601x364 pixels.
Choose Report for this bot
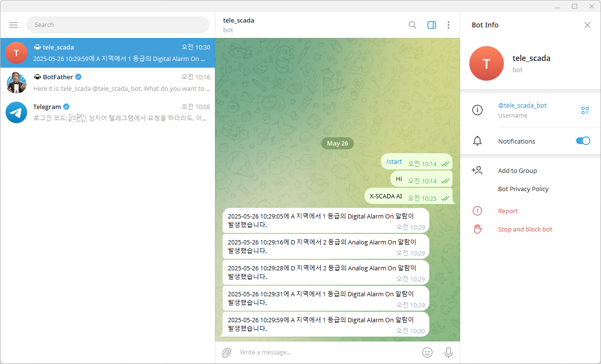pyautogui.click(x=508, y=211)
